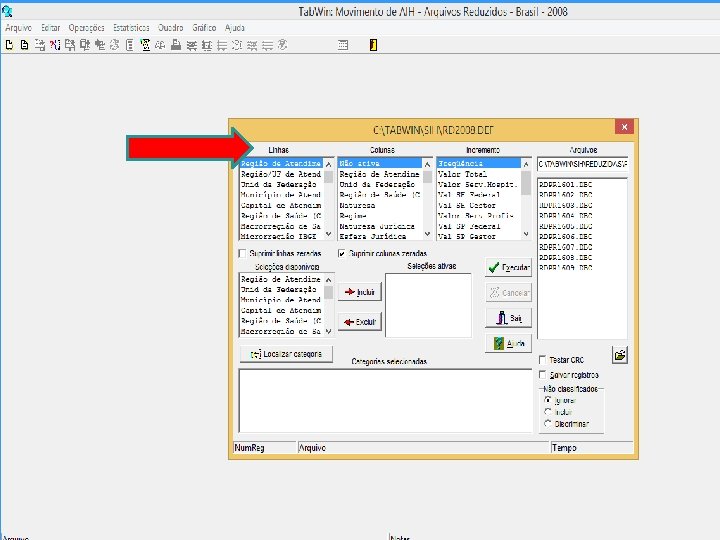Viewport: 720px width, 540px height.
Task: Select Natureza in Colunas list
Action: click(380, 206)
